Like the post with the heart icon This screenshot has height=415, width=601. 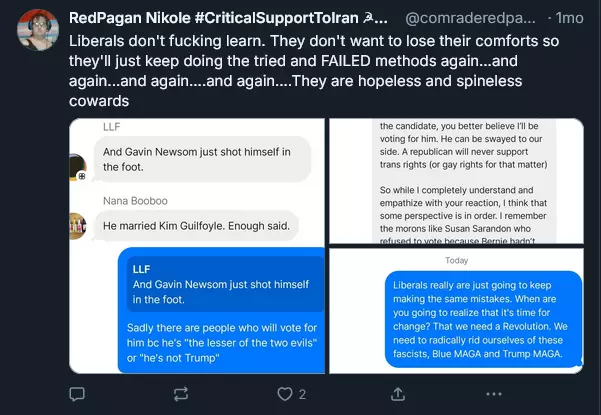[x=285, y=394]
